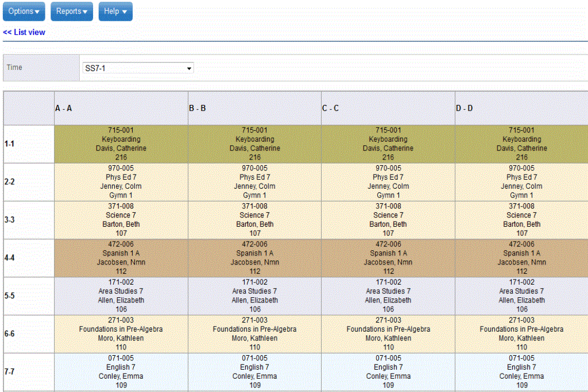Click the Keyboarding class under term A

click(121, 143)
